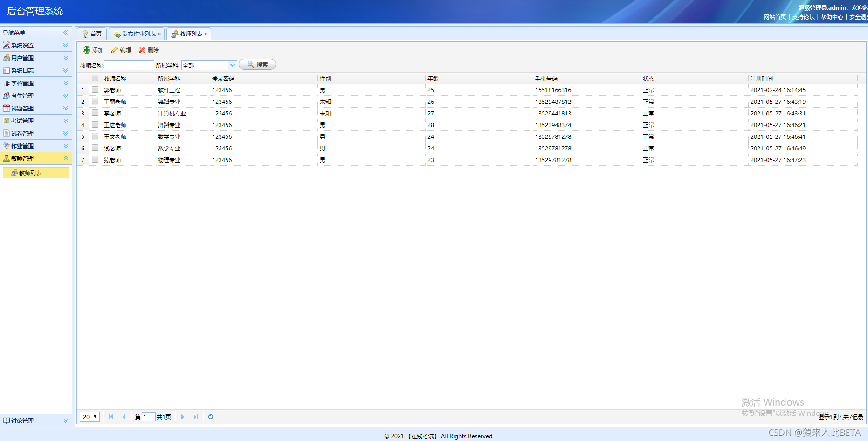
Task: Go to first page pagination icon
Action: pos(111,417)
